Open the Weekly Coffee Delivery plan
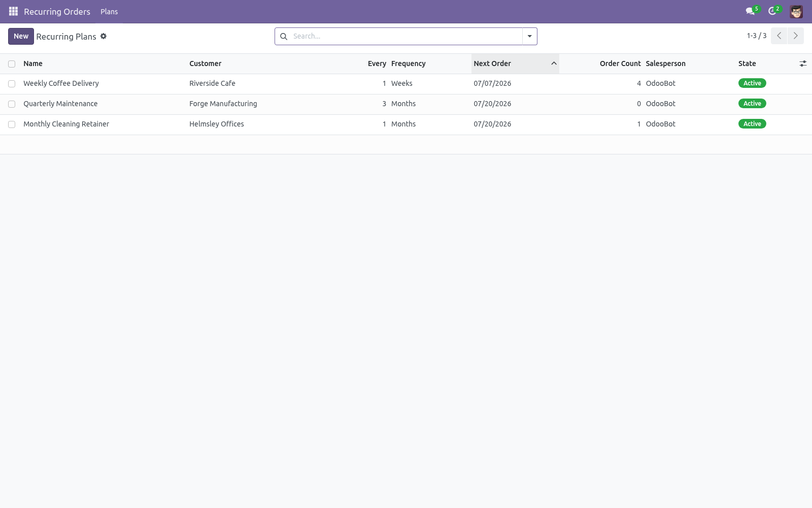This screenshot has width=812, height=508. 61,83
